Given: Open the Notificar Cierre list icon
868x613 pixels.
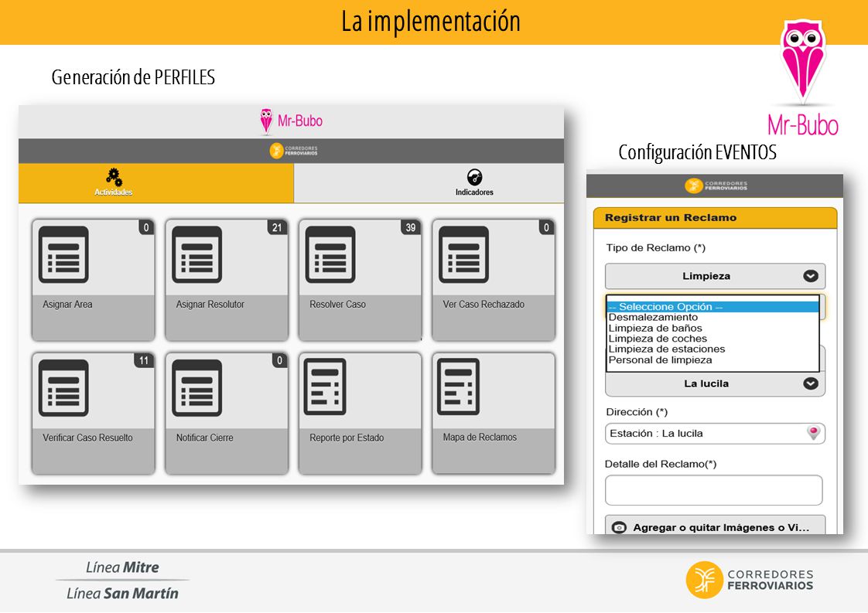Looking at the screenshot, I should (197, 388).
